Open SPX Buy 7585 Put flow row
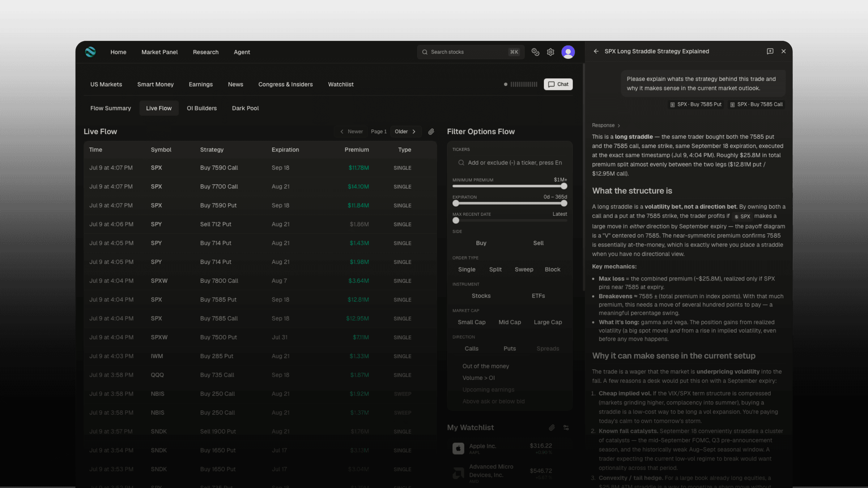The width and height of the screenshot is (868, 488). tap(260, 300)
